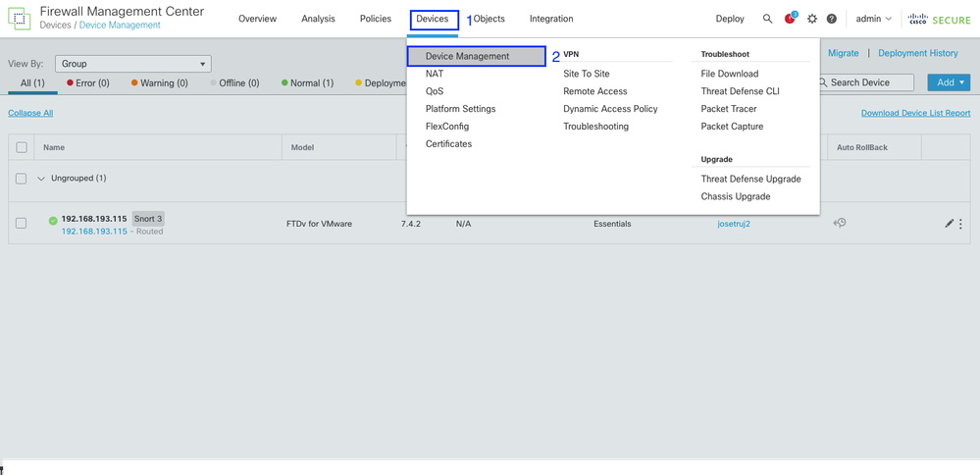The width and height of the screenshot is (980, 475).
Task: Click the FTDv for VMware model cell
Action: point(319,224)
